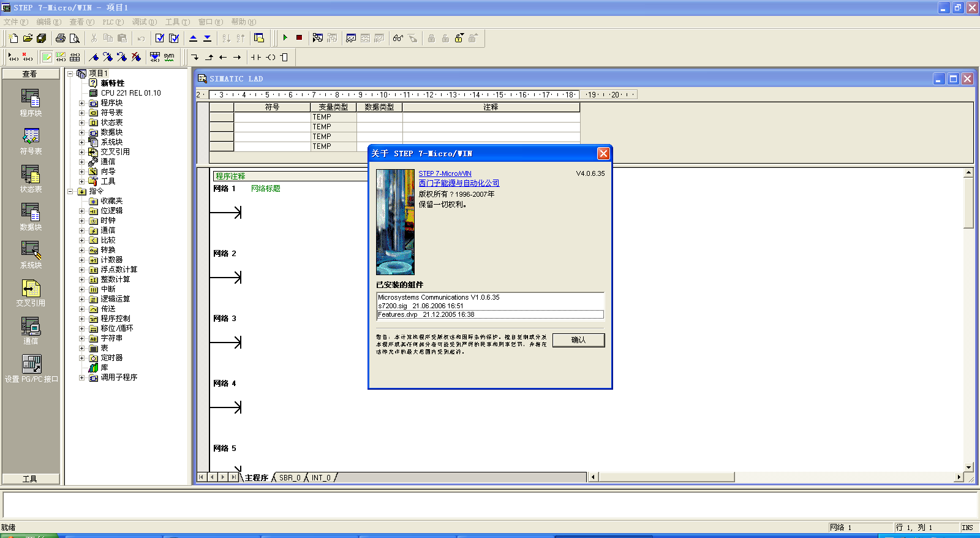Open 设置 PG/PC 接口 in view bar
980x538 pixels.
tap(31, 369)
